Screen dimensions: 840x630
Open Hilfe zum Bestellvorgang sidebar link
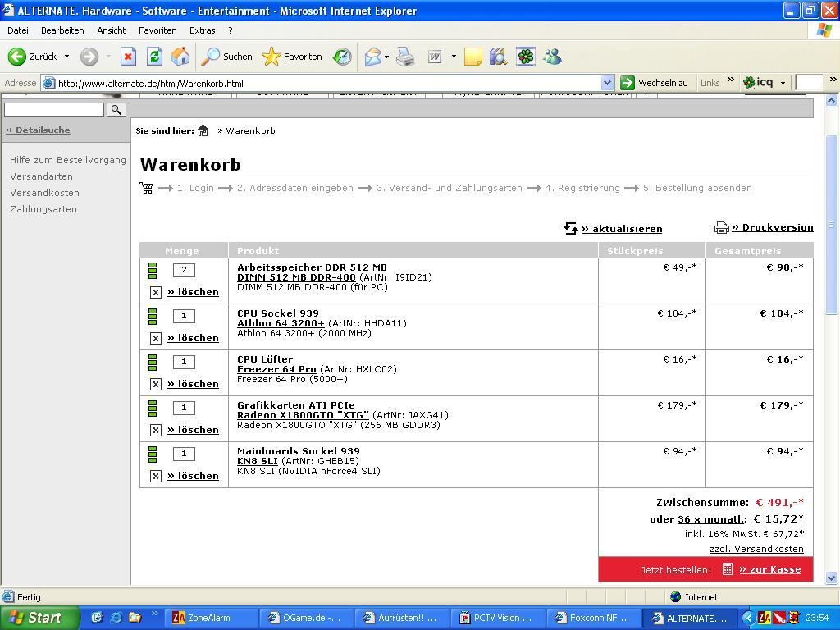point(68,160)
